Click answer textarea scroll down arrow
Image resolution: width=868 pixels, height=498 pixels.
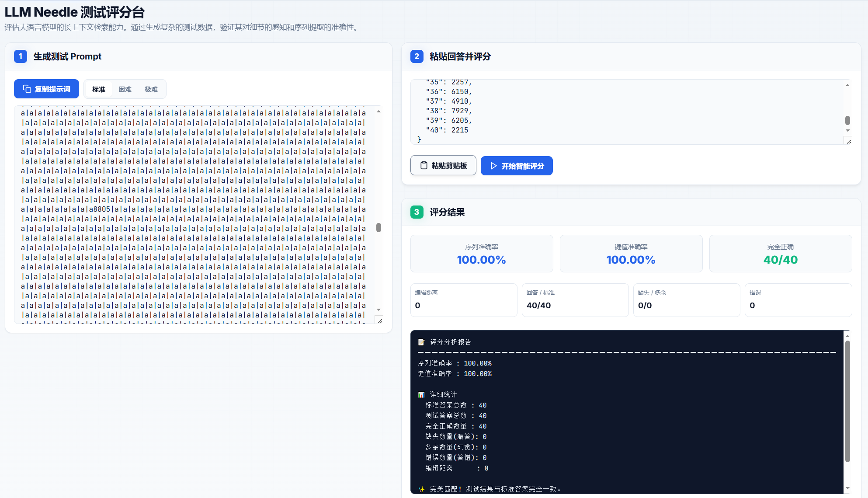[847, 130]
